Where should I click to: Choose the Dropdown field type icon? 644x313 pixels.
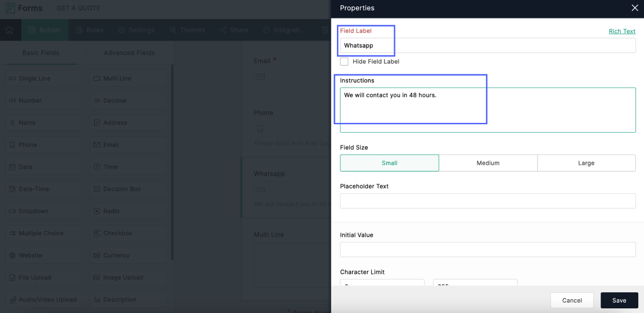coord(13,211)
